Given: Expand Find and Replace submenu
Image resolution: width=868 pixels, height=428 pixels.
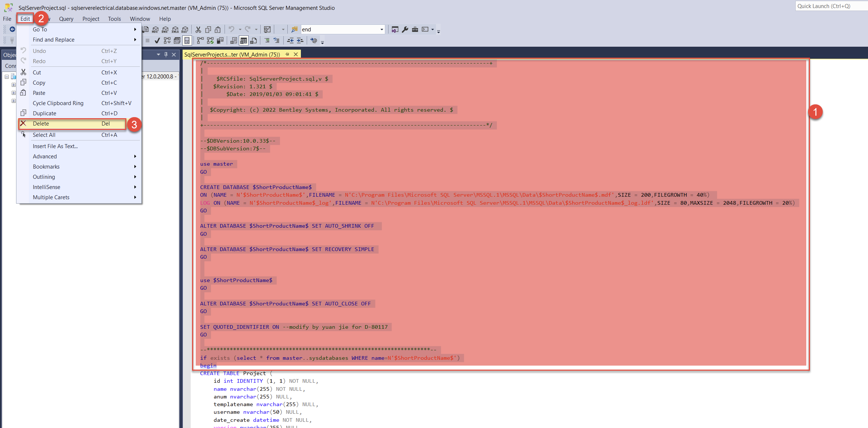Looking at the screenshot, I should tap(80, 40).
